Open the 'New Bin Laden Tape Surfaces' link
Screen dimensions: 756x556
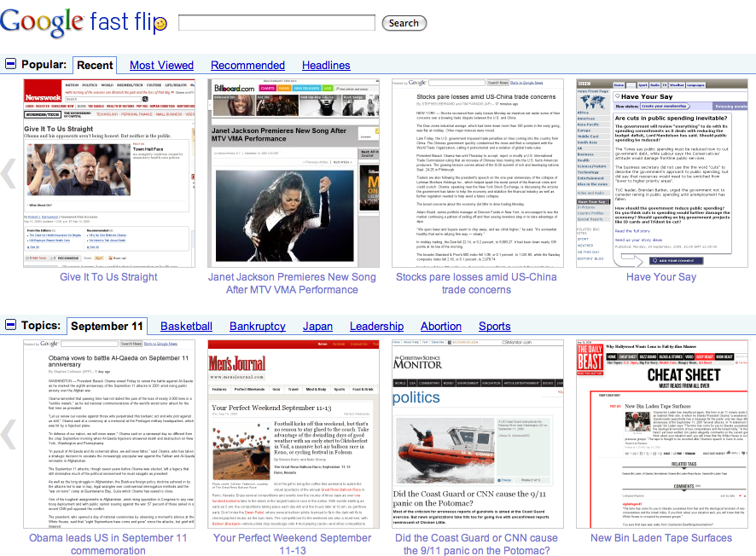click(x=661, y=538)
